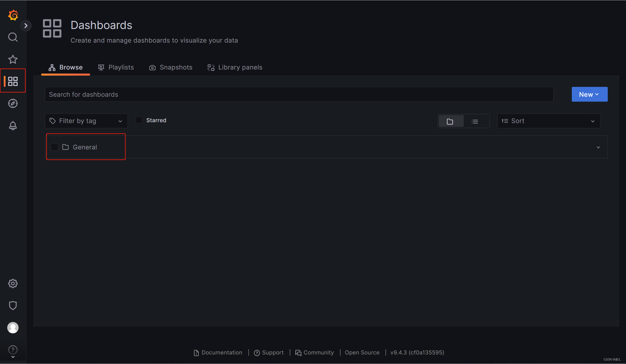Open the Explore compass icon
The height and width of the screenshot is (364, 626).
[13, 103]
